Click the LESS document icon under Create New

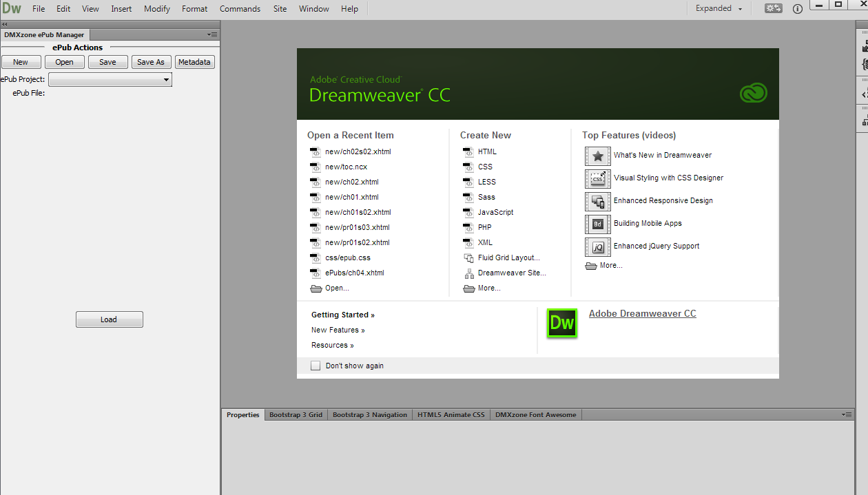[x=468, y=182]
